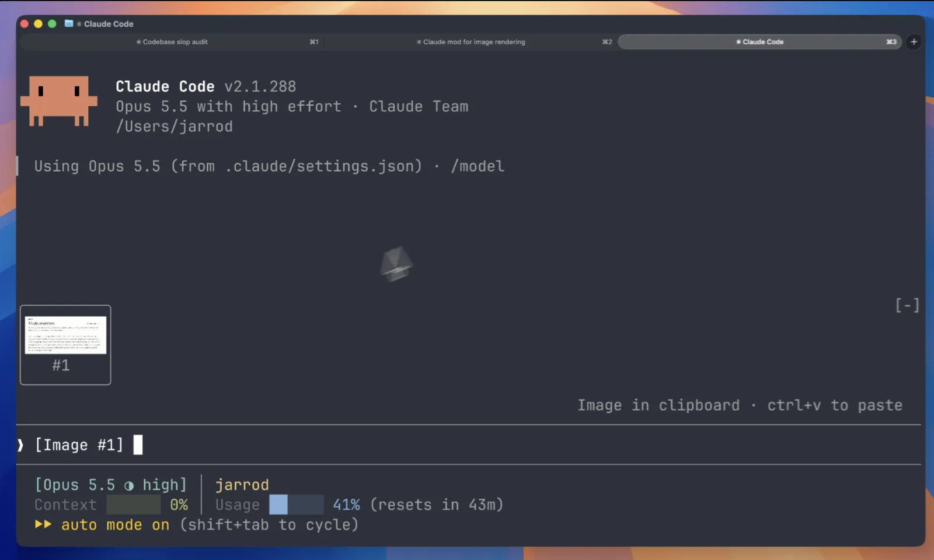Viewport: 934px width, 560px height.
Task: Add a new terminal tab with plus button
Action: pyautogui.click(x=914, y=42)
